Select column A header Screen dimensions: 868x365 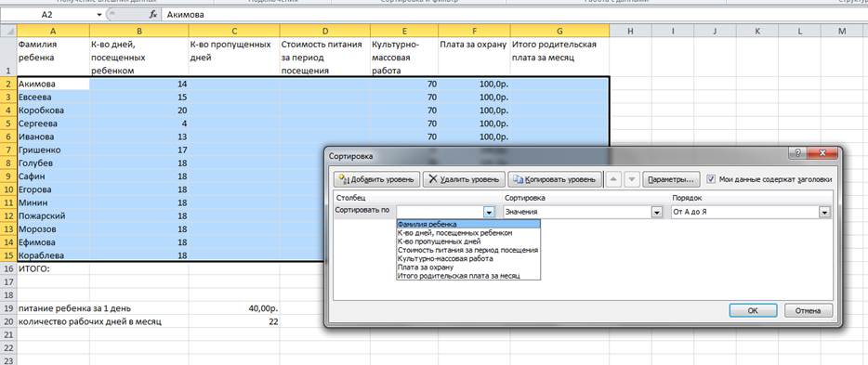click(53, 32)
